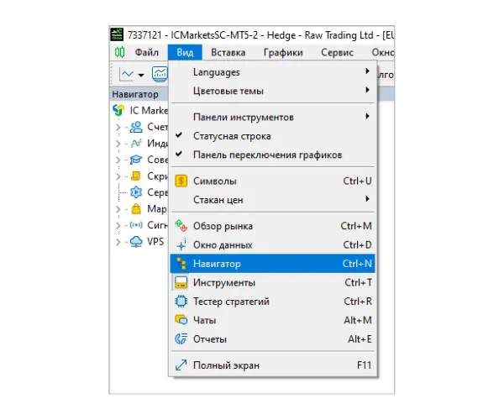This screenshot has width=504, height=420.
Task: Click the Инструменты toolbox panel icon
Action: pyautogui.click(x=180, y=283)
